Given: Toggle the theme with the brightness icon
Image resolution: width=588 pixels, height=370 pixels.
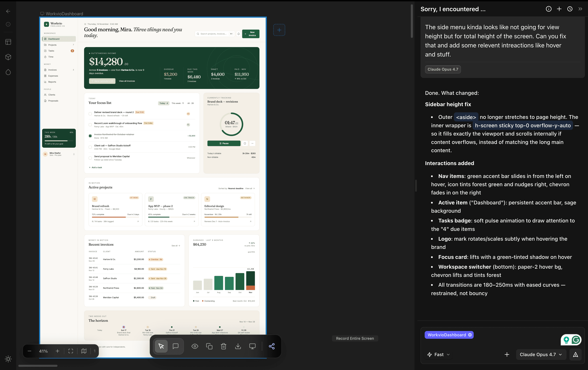Looking at the screenshot, I should (8, 359).
